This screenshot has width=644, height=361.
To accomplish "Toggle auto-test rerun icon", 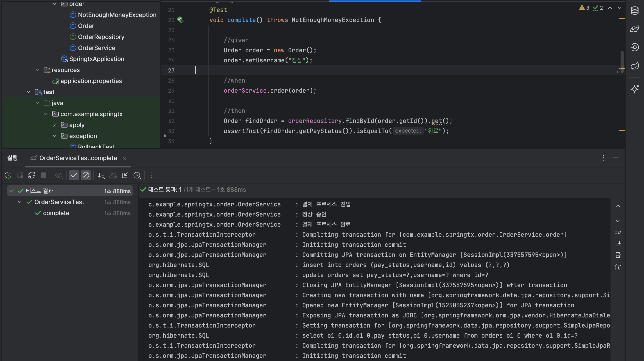I will [32, 175].
